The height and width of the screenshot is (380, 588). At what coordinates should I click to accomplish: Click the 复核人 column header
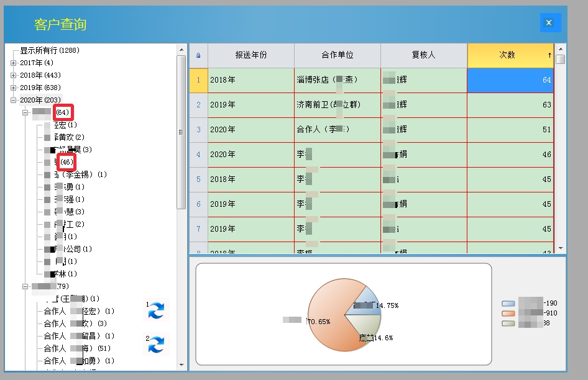(423, 55)
